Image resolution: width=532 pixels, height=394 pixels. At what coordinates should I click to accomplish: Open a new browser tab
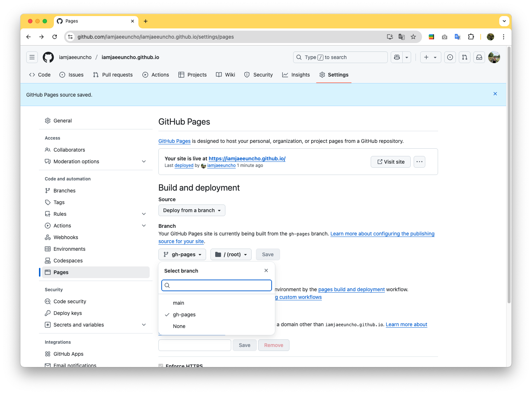[x=146, y=21]
